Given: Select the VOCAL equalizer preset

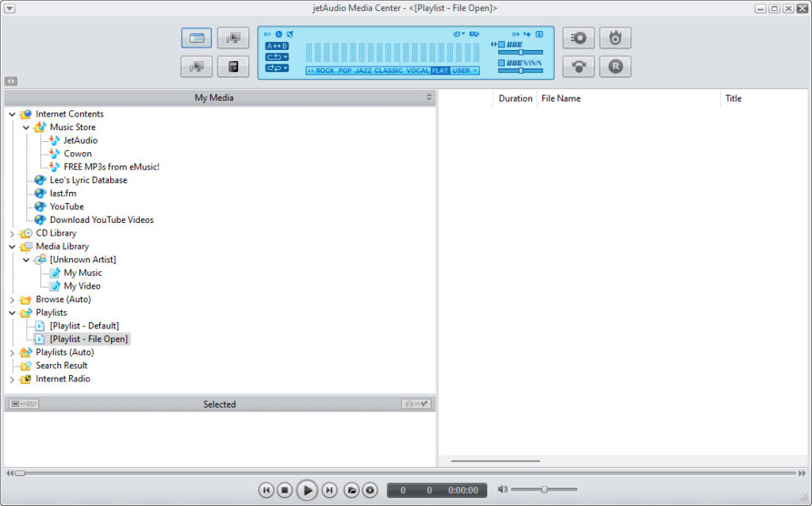Looking at the screenshot, I should (418, 71).
